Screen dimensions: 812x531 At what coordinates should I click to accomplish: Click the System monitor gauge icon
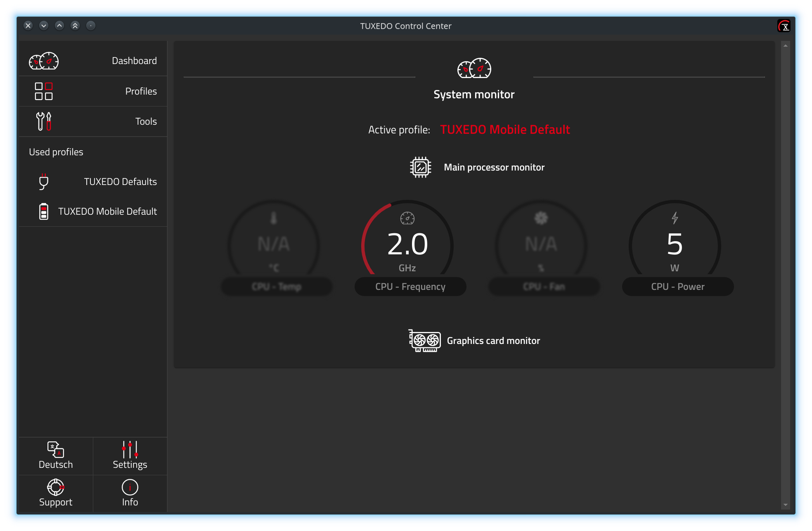(x=474, y=68)
